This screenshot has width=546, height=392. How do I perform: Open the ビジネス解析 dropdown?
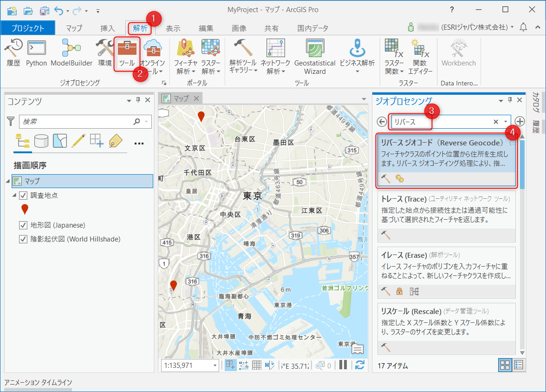[357, 57]
